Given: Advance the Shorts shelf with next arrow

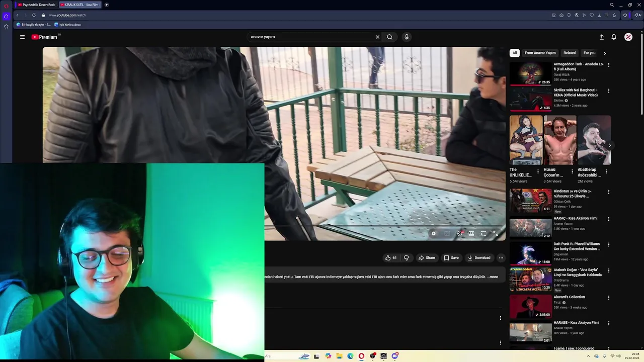Looking at the screenshot, I should 609,145.
